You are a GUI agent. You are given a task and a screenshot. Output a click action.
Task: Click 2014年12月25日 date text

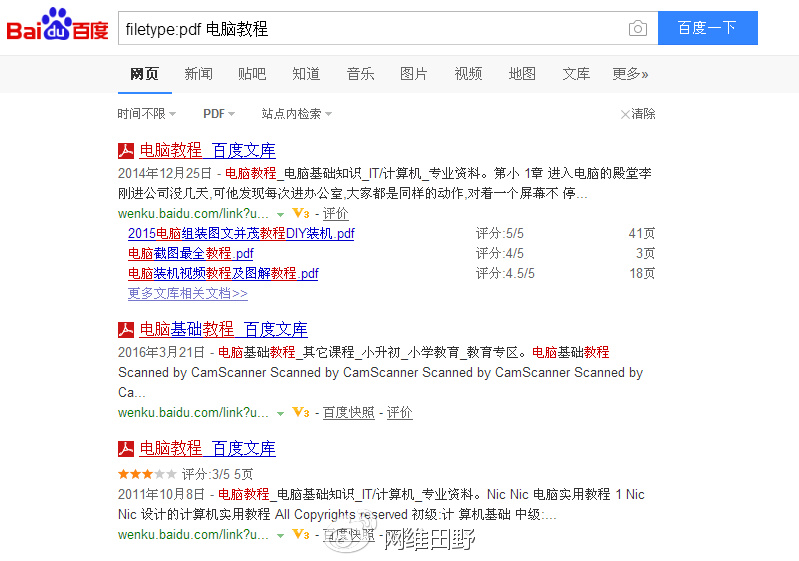coord(165,173)
